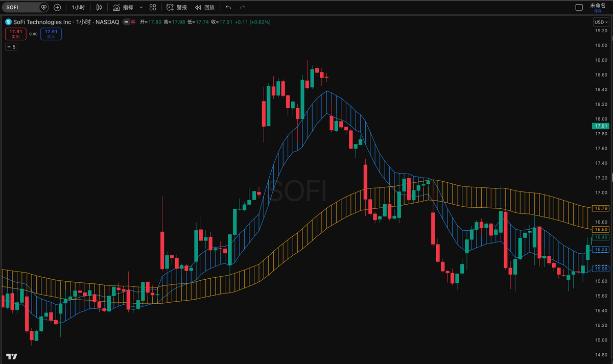Screen dimensions: 613x364
Task: Click the pink wavy approximate icon
Action: [133, 22]
